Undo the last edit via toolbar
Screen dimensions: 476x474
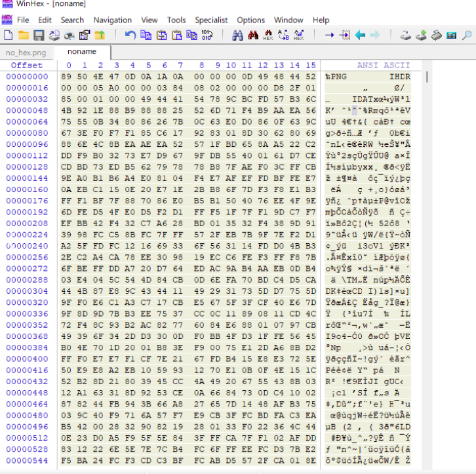pos(130,35)
